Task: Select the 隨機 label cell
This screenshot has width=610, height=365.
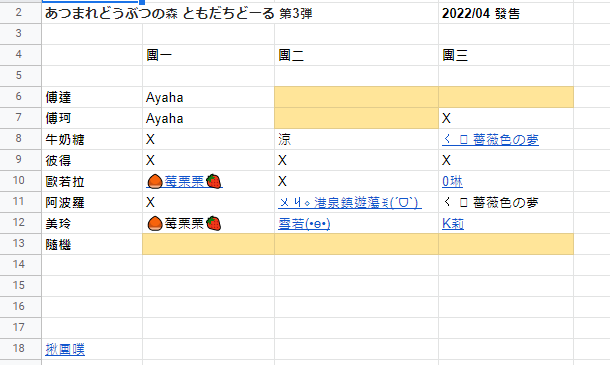Action: [92, 244]
